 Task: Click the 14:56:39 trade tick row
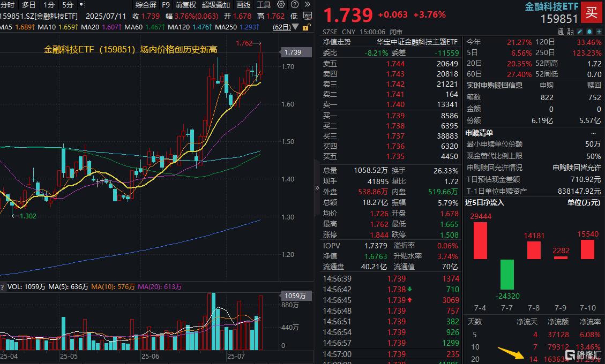(391, 279)
